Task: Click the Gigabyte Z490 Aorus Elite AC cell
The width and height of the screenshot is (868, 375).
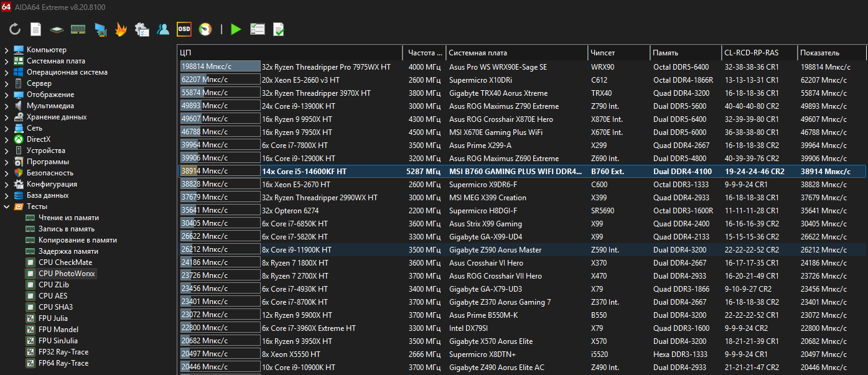Action: tap(497, 367)
